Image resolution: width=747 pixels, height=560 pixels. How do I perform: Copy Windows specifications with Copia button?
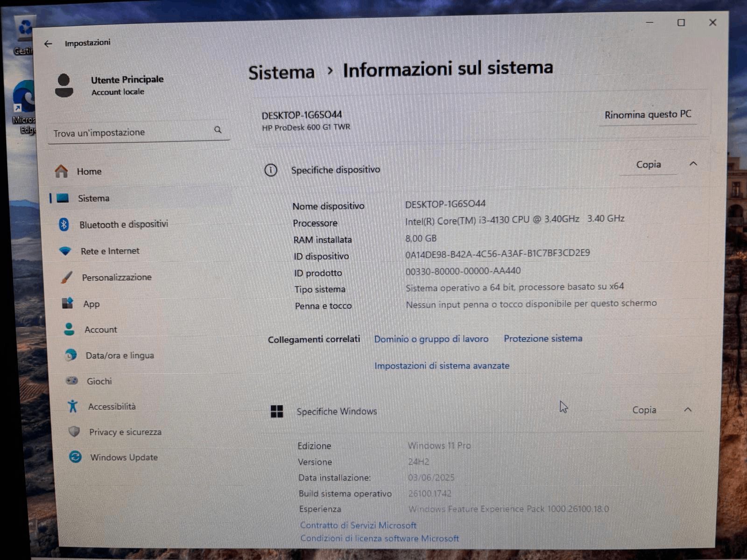(x=644, y=410)
